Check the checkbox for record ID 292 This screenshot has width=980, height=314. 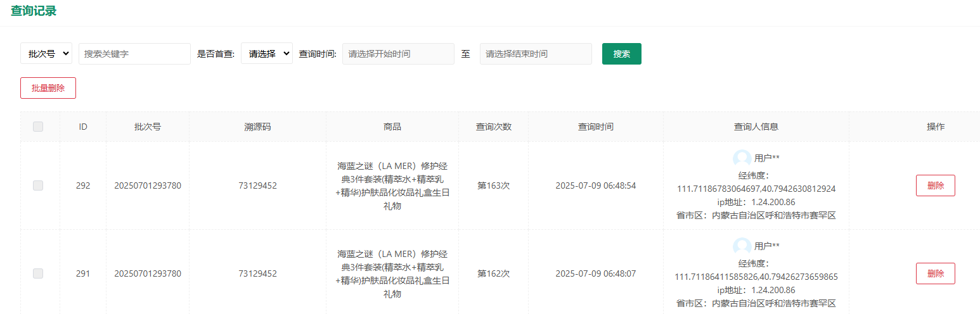coord(38,185)
